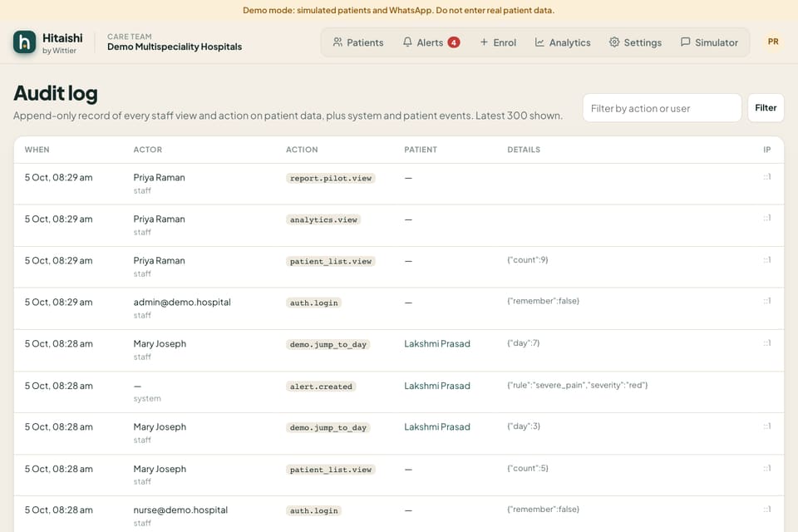Click nurse@demo.hospital actor name
The image size is (798, 532).
click(x=180, y=510)
